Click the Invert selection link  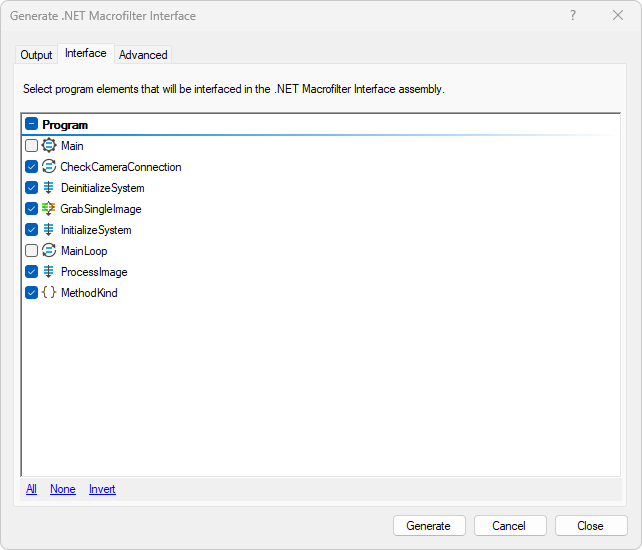(102, 489)
